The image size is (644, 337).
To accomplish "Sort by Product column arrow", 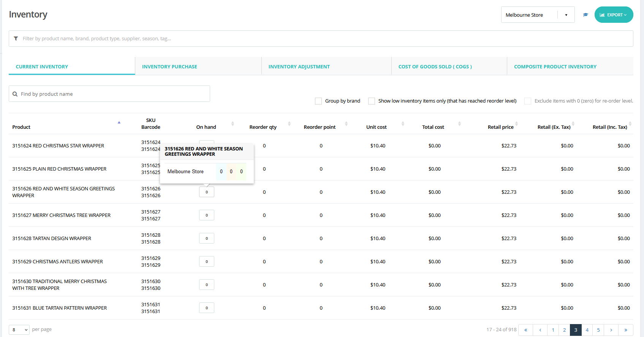I will (x=119, y=122).
